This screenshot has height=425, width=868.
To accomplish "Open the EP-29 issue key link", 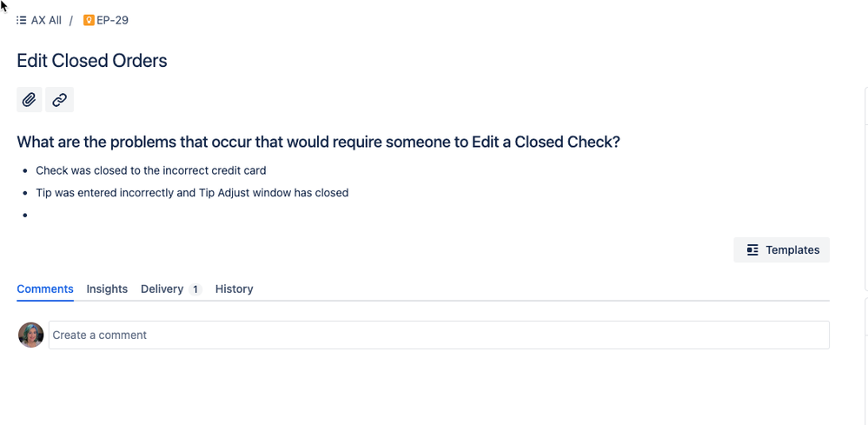I will (x=112, y=21).
